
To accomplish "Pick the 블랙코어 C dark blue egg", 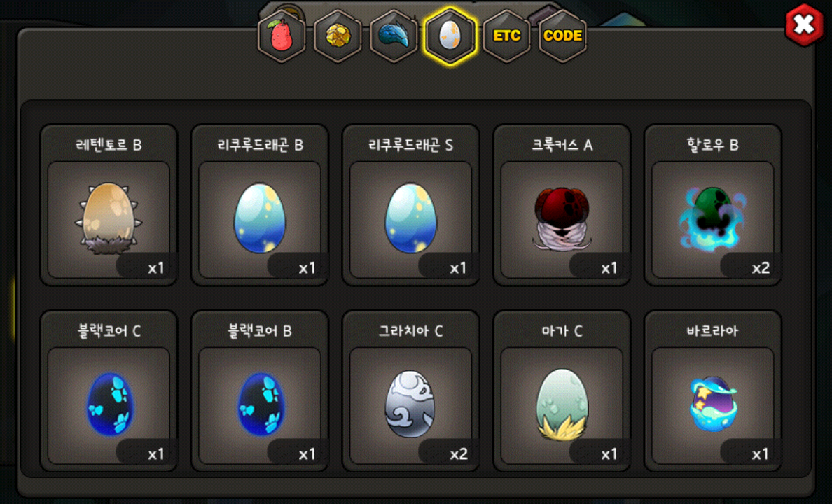I will coord(109,391).
